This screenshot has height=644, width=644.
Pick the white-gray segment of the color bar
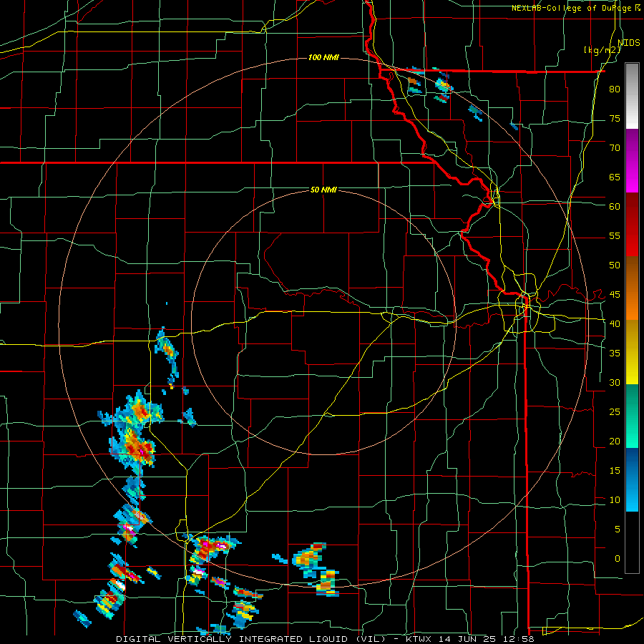coord(632,96)
